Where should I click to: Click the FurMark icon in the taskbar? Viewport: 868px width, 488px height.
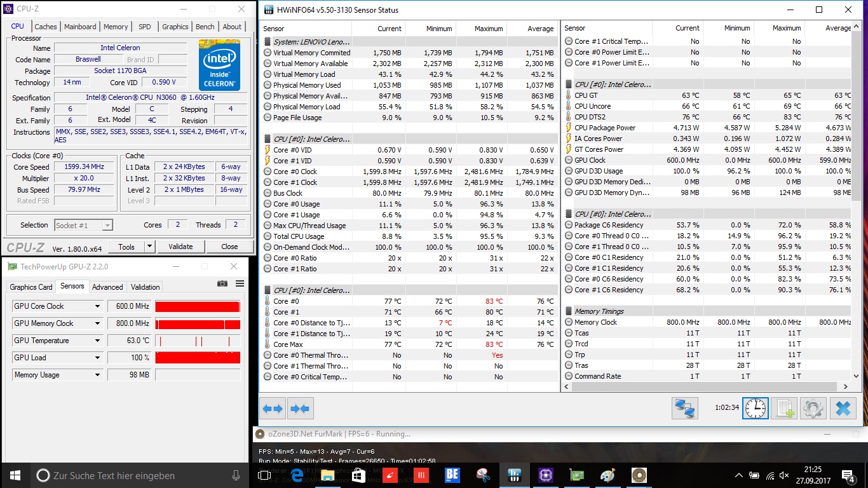tap(639, 475)
